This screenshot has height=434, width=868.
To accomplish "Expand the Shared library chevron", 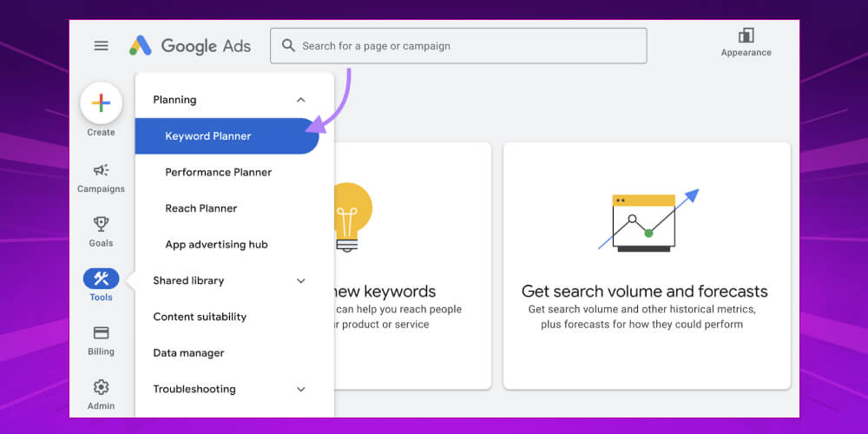I will (300, 280).
